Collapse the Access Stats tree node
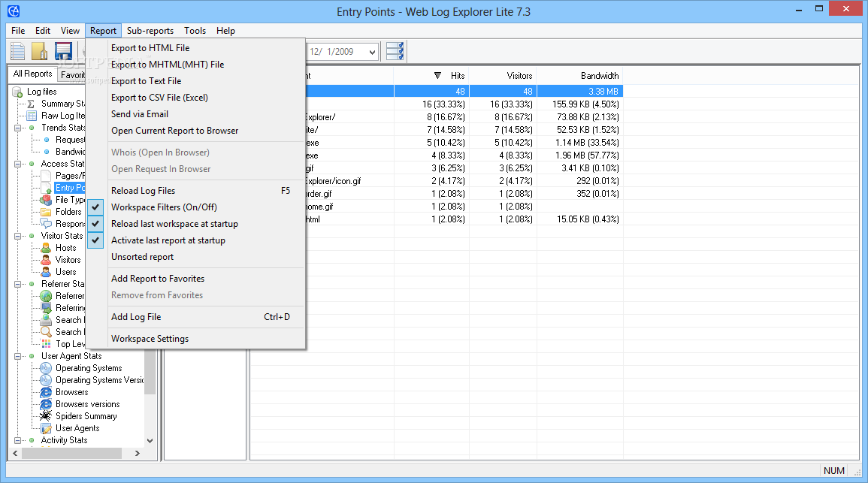 point(17,164)
